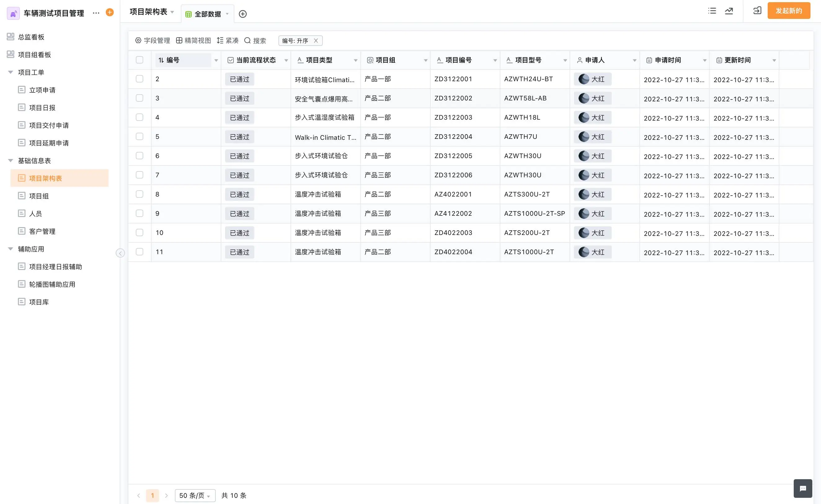Viewport: 821px width, 504px height.
Task: Toggle the select-all header checkbox
Action: pos(140,60)
